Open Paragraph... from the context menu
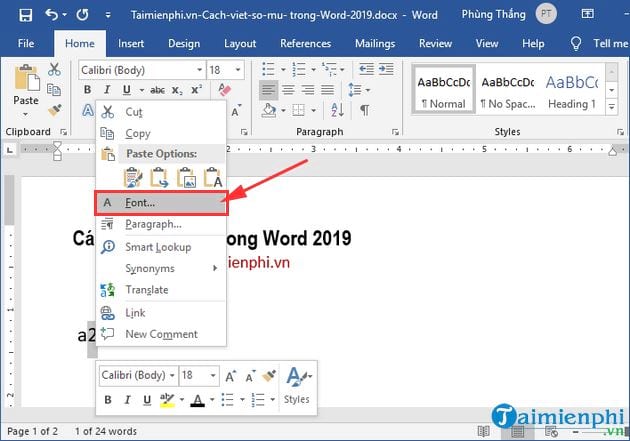Viewport: 630px width, 441px height. [162, 224]
